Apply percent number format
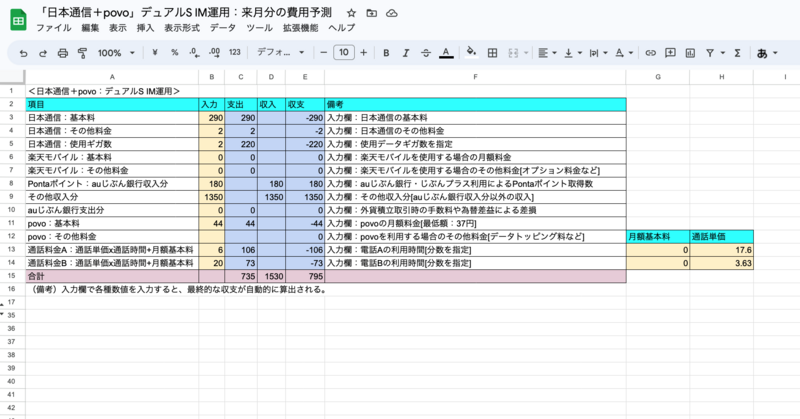800x419 pixels. pos(174,53)
